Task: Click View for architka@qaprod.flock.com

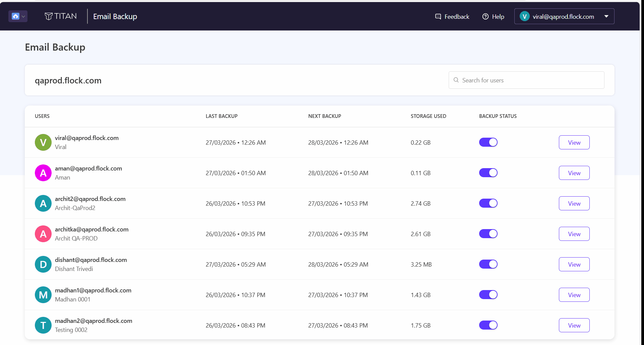Action: [574, 234]
